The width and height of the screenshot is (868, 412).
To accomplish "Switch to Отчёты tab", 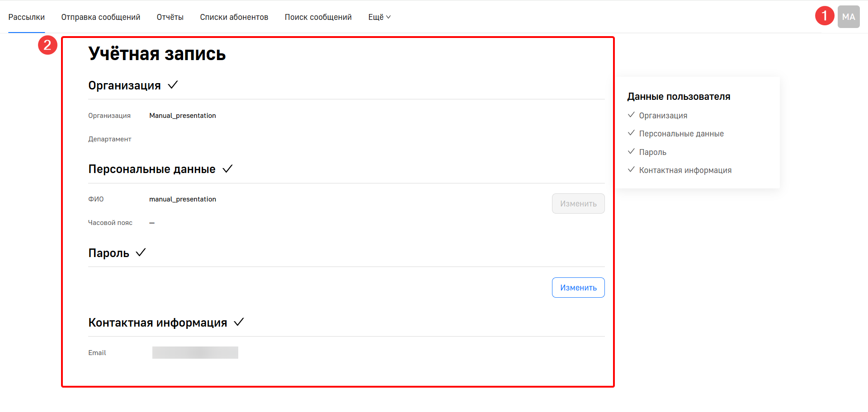I will [170, 17].
